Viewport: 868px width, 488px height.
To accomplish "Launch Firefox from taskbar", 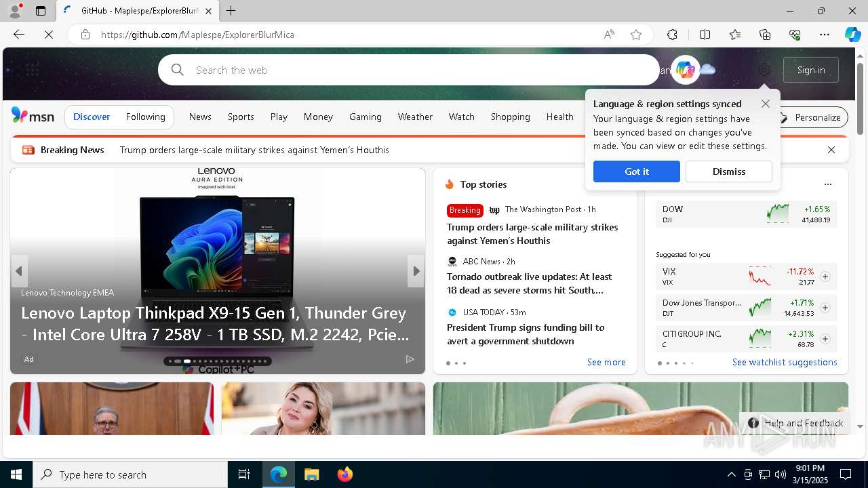I will pos(344,474).
